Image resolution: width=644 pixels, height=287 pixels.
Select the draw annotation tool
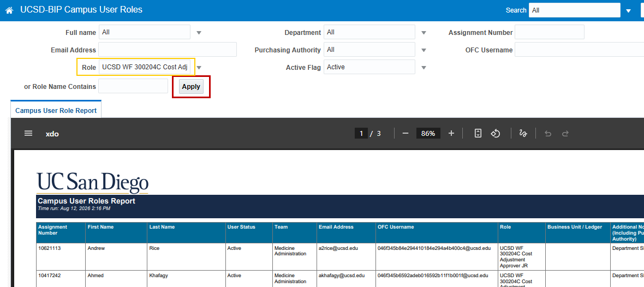click(x=523, y=134)
